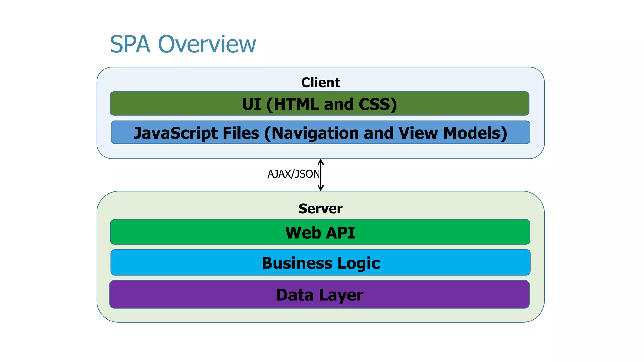Click the green Web API box
The width and height of the screenshot is (644, 362).
tap(320, 233)
